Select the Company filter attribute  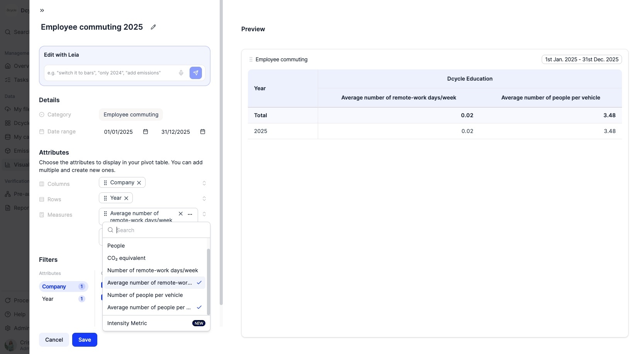click(x=64, y=287)
